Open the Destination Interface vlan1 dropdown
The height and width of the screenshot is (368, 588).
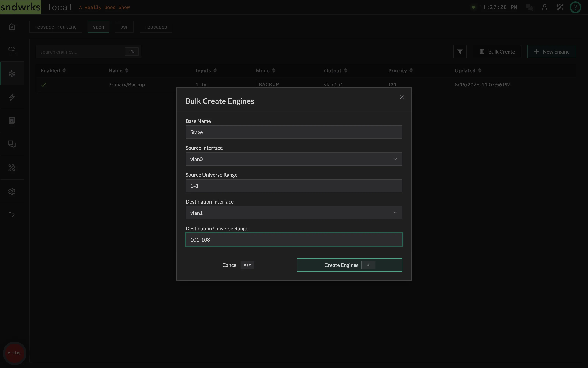pyautogui.click(x=294, y=213)
